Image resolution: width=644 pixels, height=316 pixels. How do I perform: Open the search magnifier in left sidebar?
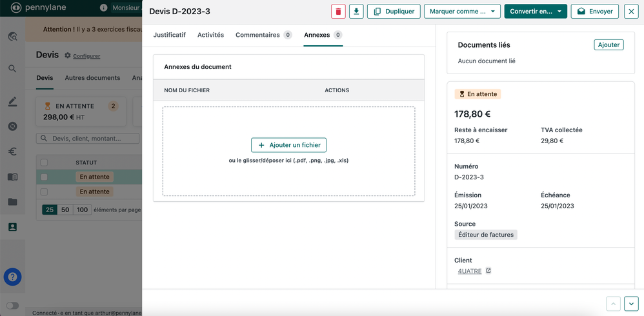12,68
